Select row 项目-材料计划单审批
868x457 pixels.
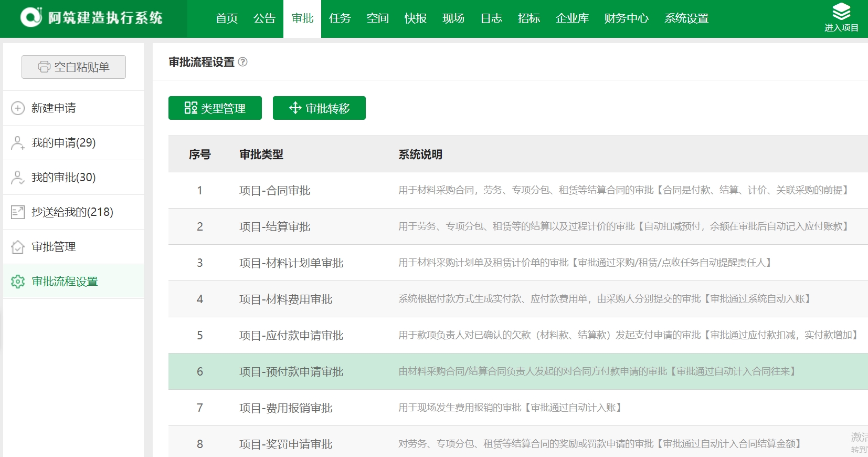(x=518, y=263)
